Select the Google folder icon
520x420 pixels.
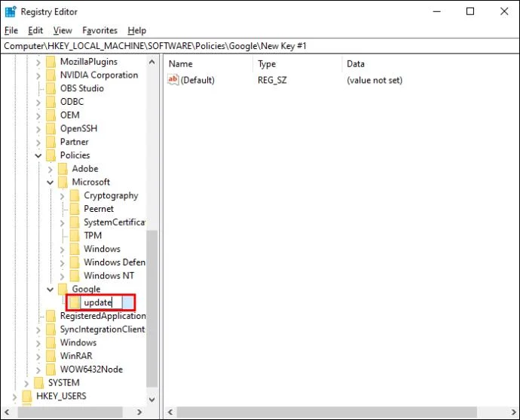(63, 289)
